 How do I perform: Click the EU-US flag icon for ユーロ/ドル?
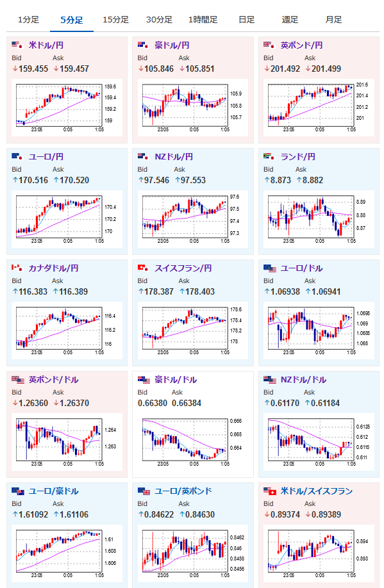click(x=269, y=268)
